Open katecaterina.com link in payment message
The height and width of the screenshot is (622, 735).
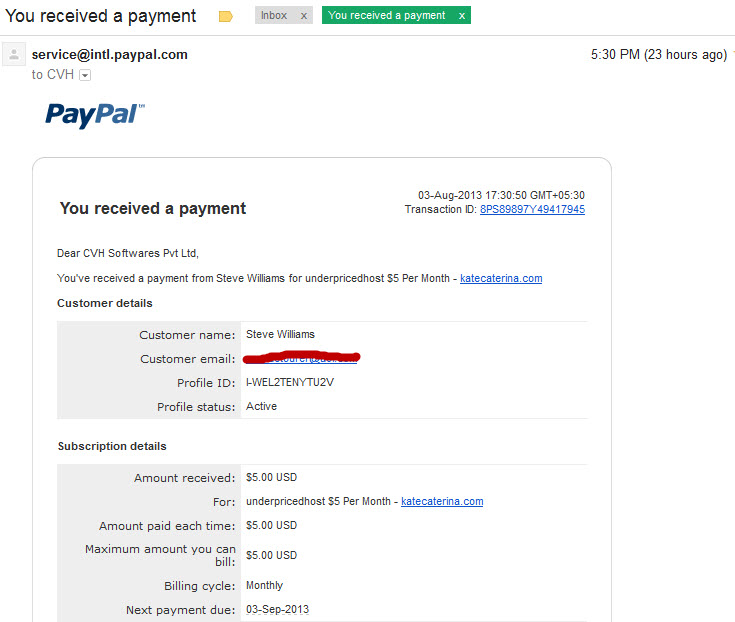[x=501, y=278]
